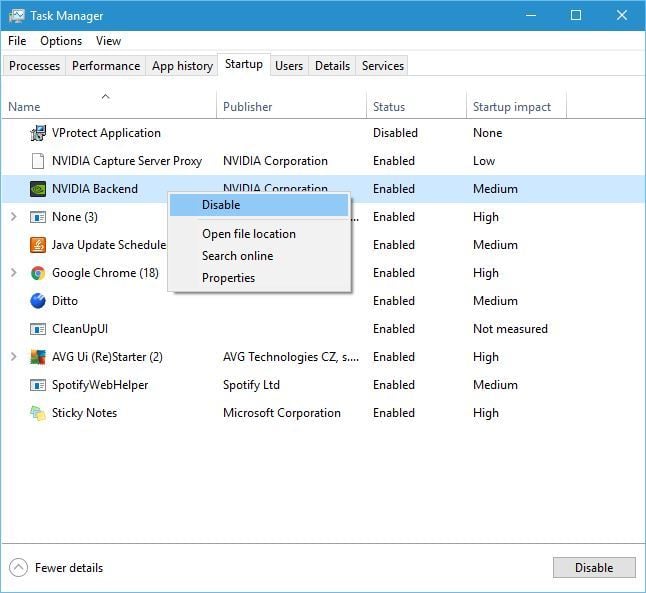Click the Microsoft Corporation publisher cell

(282, 413)
